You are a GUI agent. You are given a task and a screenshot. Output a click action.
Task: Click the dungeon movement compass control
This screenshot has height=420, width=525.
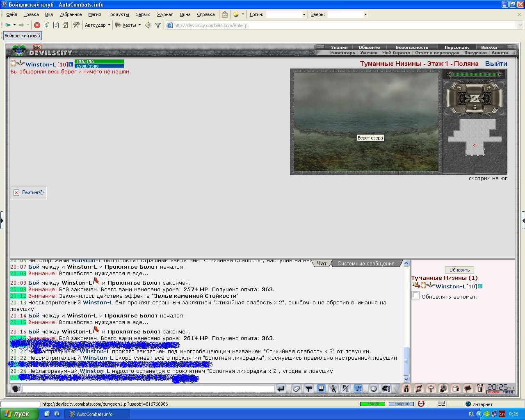(x=475, y=98)
